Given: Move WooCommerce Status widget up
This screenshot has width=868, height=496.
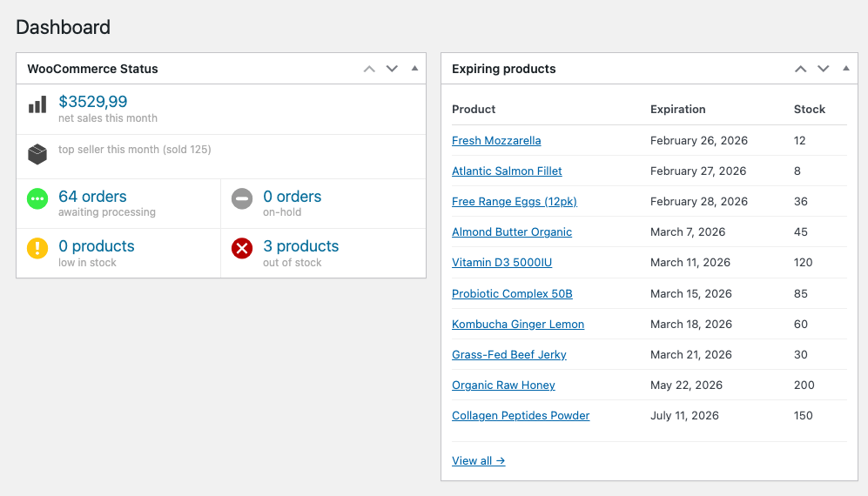Looking at the screenshot, I should point(369,69).
